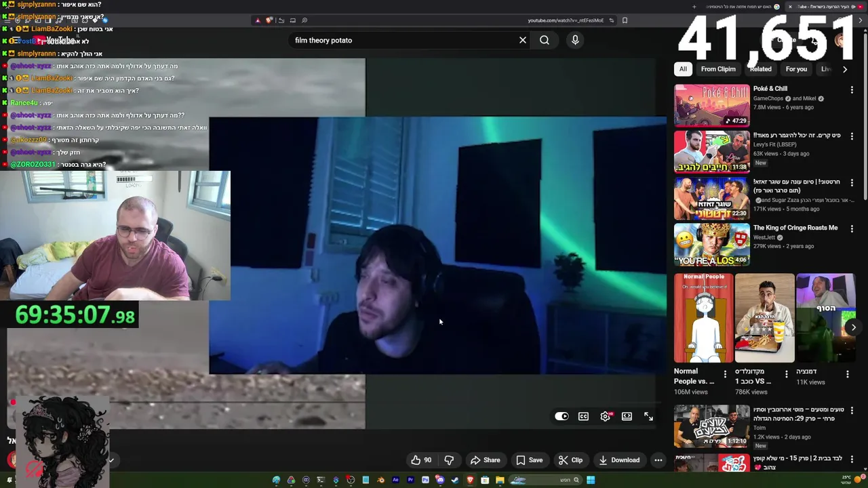Select the From Clipim chip
The height and width of the screenshot is (488, 868).
[x=718, y=69]
